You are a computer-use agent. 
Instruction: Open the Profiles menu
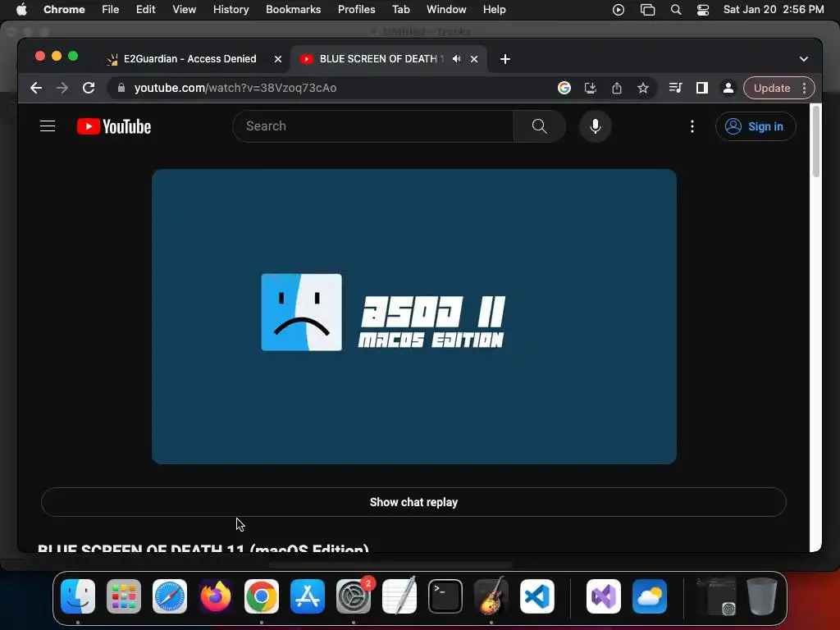coord(356,10)
